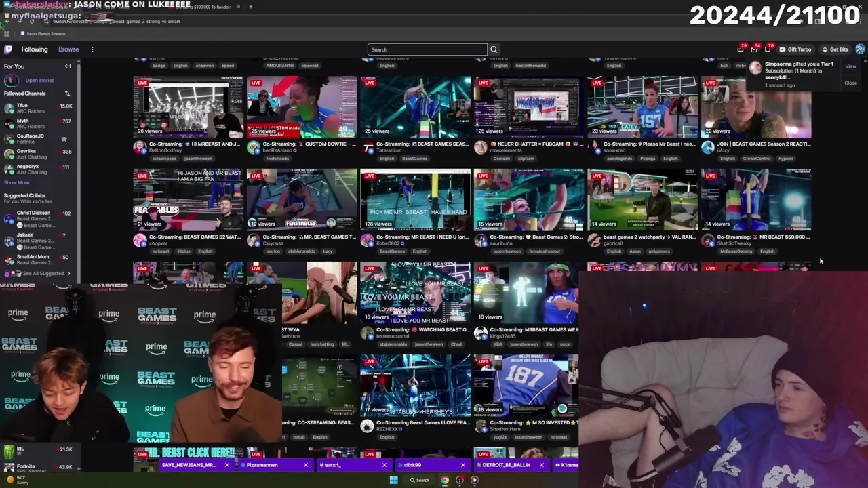
Task: Open the Windows Start menu
Action: [393, 480]
